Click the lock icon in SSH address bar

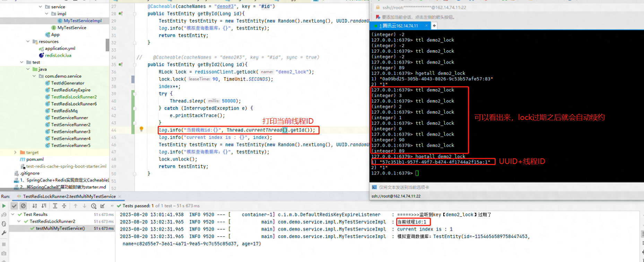(x=377, y=7)
